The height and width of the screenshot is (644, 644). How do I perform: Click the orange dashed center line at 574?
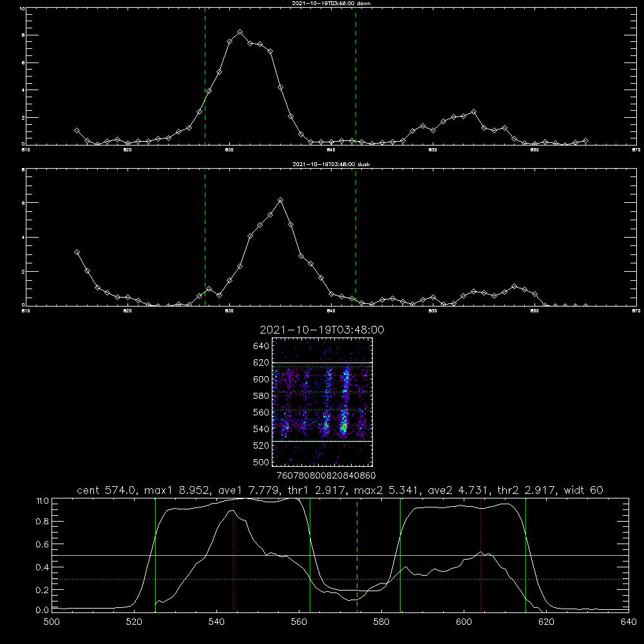pyautogui.click(x=357, y=555)
